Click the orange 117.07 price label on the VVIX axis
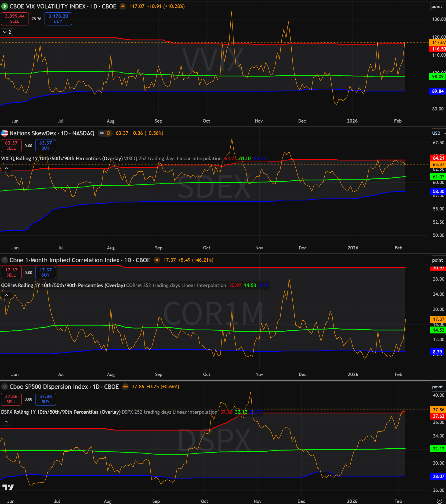Image resolution: width=446 pixels, height=504 pixels. (438, 42)
